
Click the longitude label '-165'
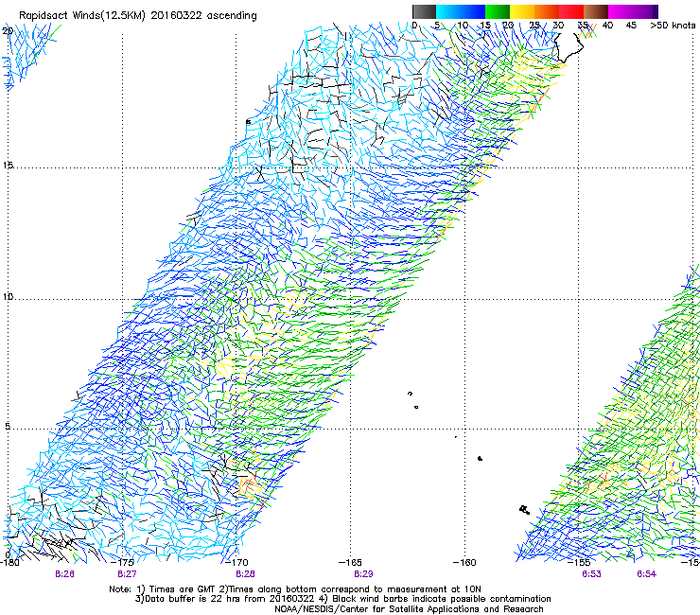tap(350, 562)
